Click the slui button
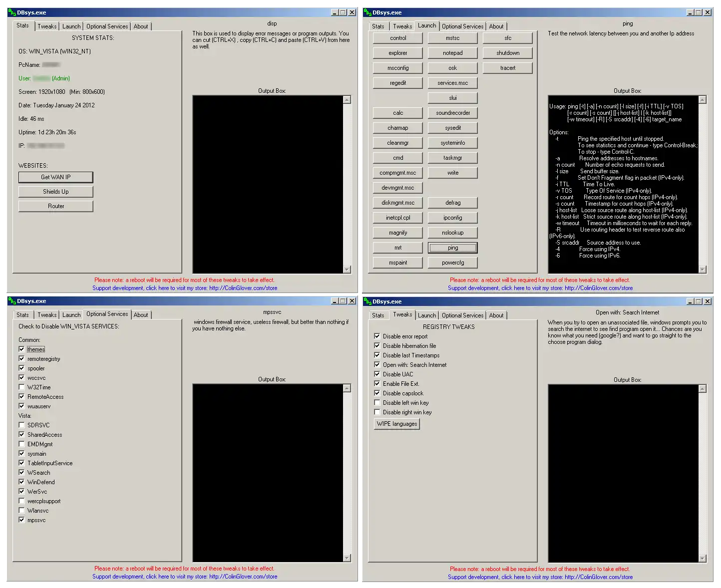 (453, 98)
